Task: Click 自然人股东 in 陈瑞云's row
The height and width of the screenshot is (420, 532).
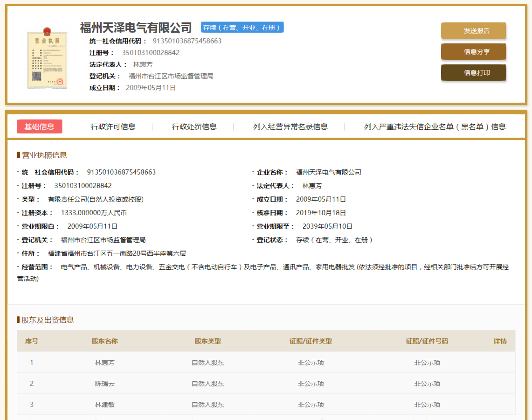Action: [x=207, y=384]
